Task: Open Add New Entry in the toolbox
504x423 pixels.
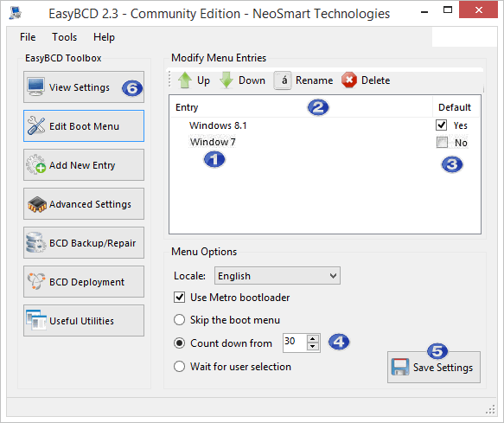Action: (84, 164)
